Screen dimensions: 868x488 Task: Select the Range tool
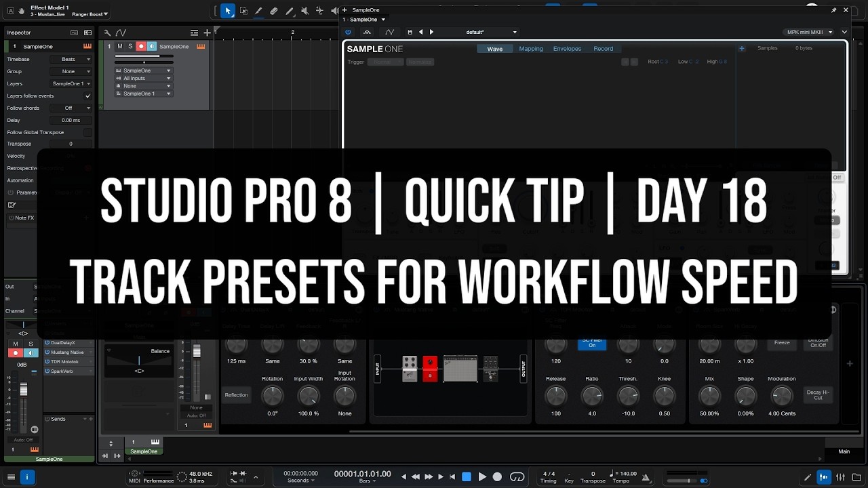click(x=243, y=11)
